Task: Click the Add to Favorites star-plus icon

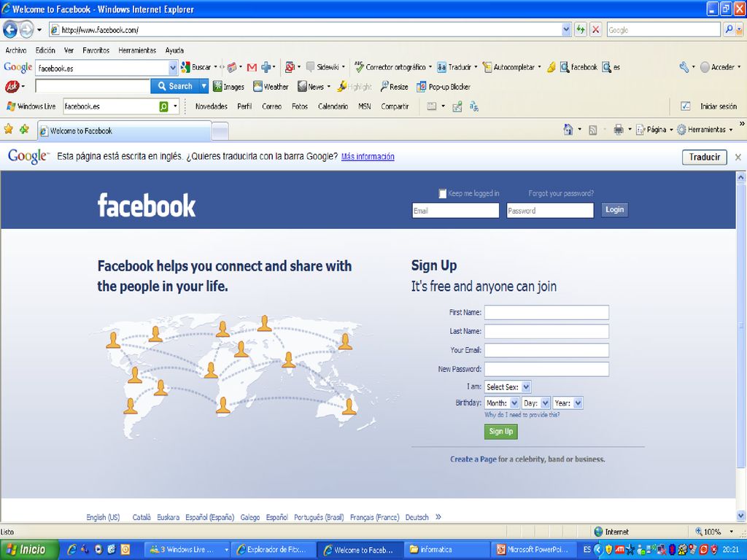Action: point(24,129)
